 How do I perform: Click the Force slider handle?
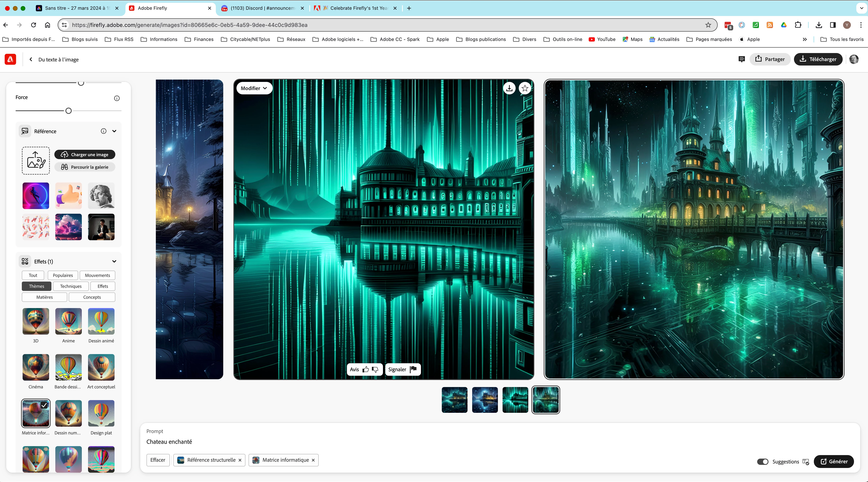[x=68, y=111]
